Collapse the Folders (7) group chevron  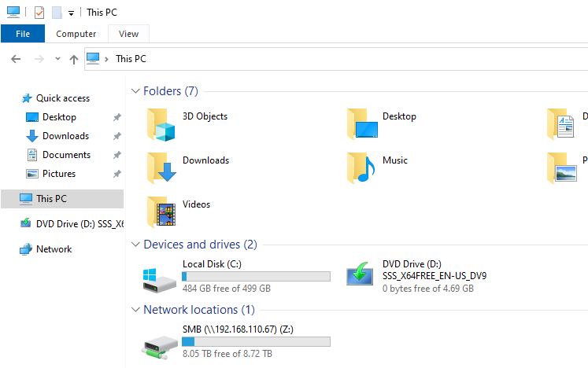tap(135, 91)
